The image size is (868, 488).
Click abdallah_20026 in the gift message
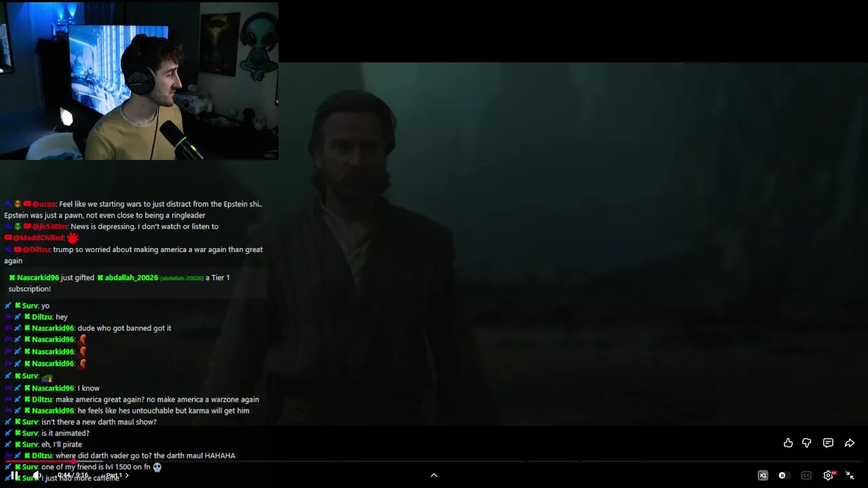pyautogui.click(x=131, y=277)
